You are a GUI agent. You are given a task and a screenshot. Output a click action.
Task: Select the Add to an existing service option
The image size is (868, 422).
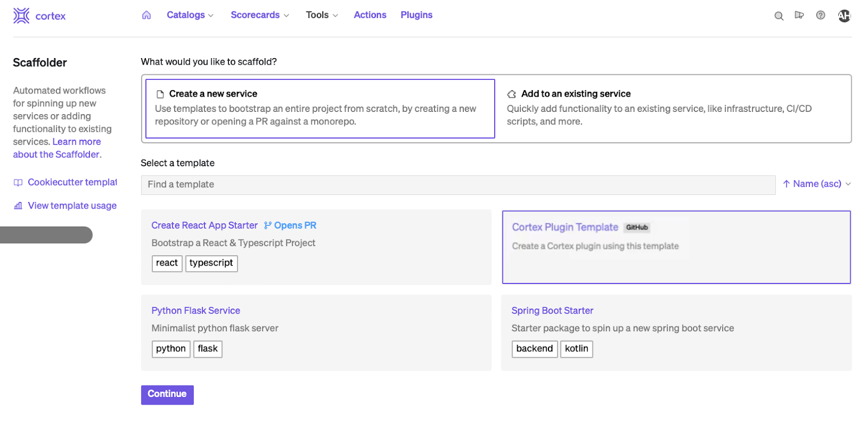673,109
